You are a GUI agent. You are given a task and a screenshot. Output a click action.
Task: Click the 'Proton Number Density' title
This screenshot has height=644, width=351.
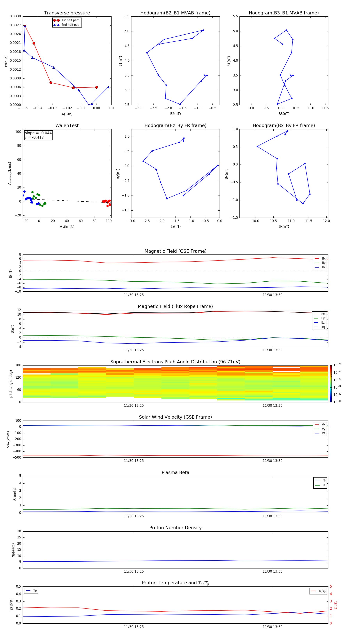pyautogui.click(x=175, y=528)
